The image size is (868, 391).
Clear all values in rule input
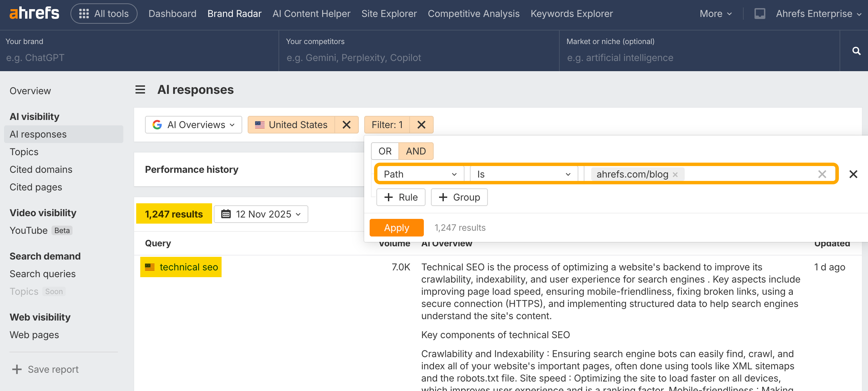[822, 174]
